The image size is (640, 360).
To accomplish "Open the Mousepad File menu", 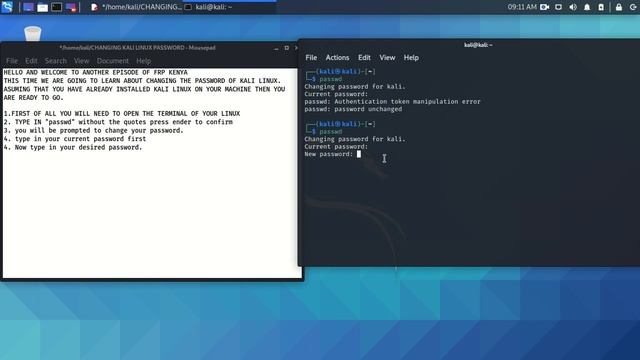I will pos(12,61).
